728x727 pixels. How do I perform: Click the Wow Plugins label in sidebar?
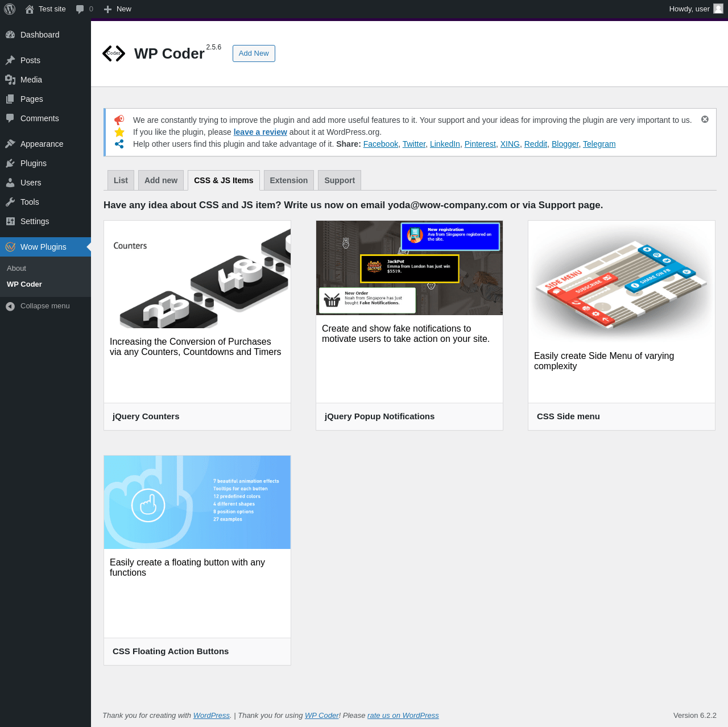coord(43,247)
